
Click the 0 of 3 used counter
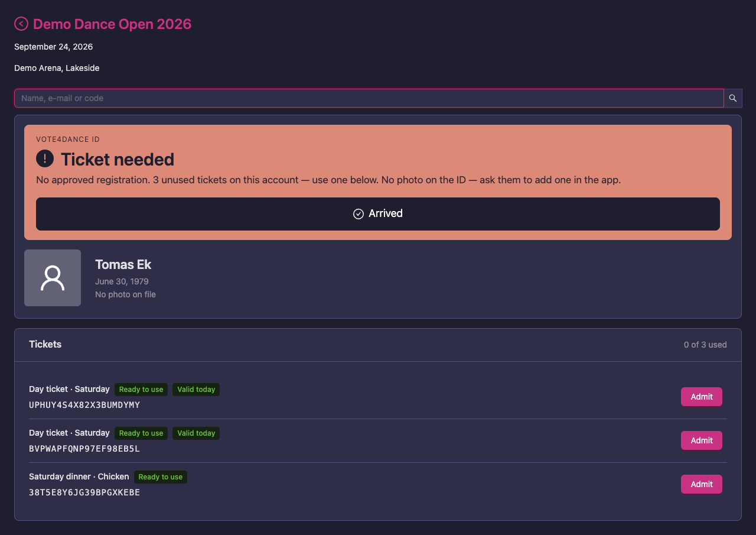[705, 345]
